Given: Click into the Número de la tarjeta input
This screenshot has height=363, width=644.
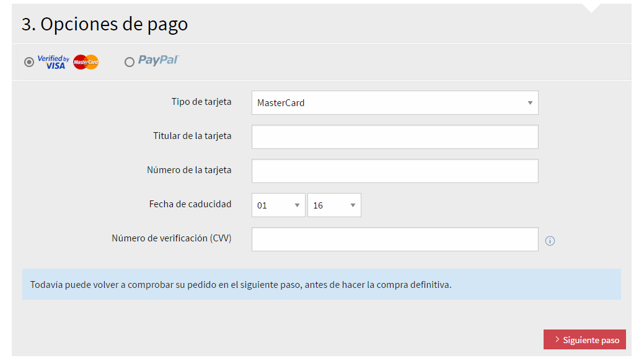Looking at the screenshot, I should 394,171.
